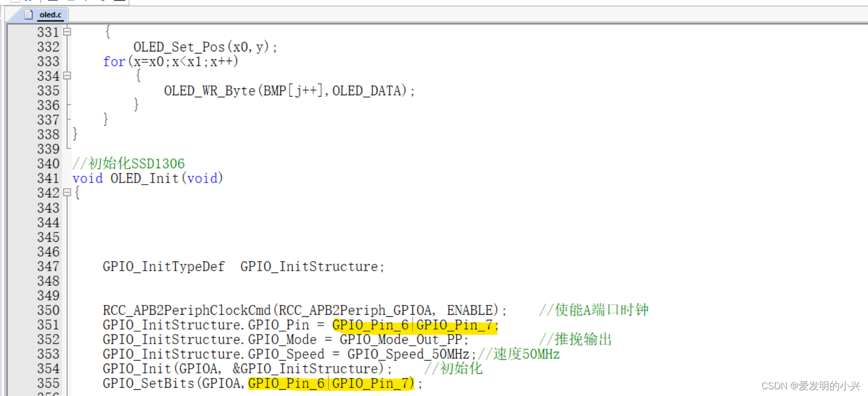Collapse the for-loop block at line 334
This screenshot has height=396, width=868.
click(67, 76)
